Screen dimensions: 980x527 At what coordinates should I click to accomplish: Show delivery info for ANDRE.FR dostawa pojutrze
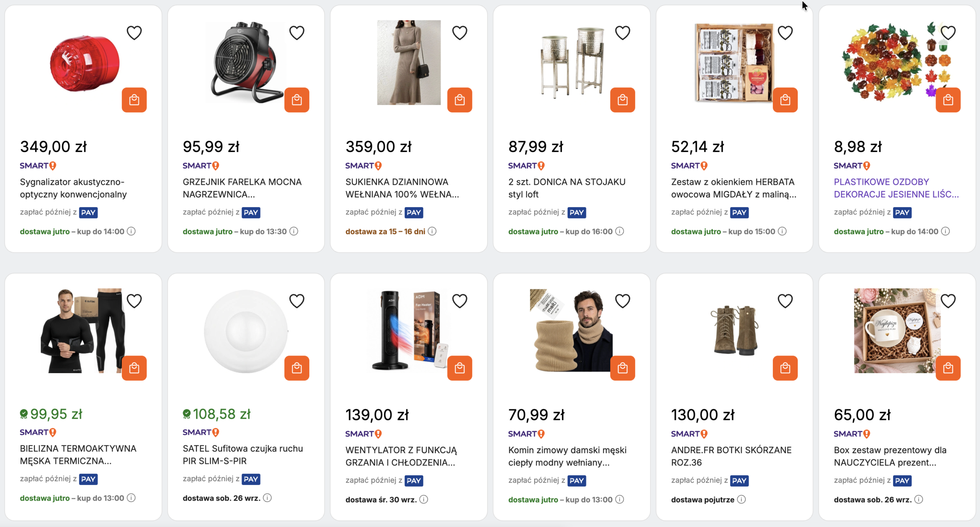pos(742,499)
